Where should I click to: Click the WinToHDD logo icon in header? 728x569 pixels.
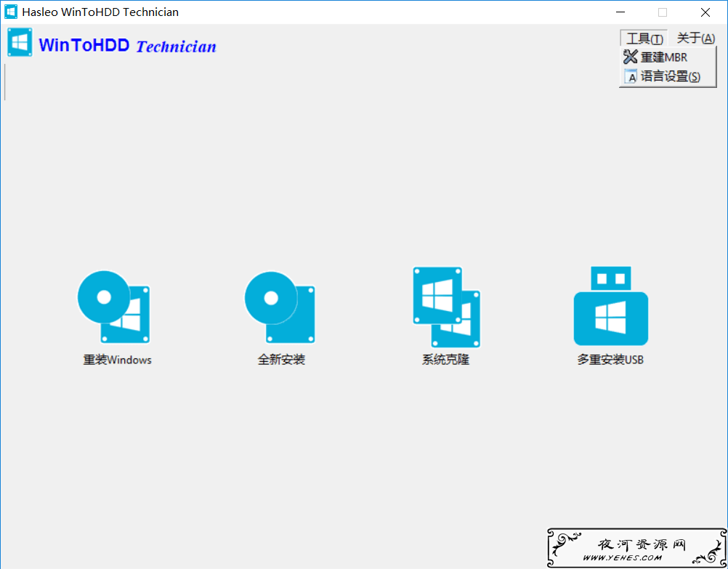tap(20, 42)
